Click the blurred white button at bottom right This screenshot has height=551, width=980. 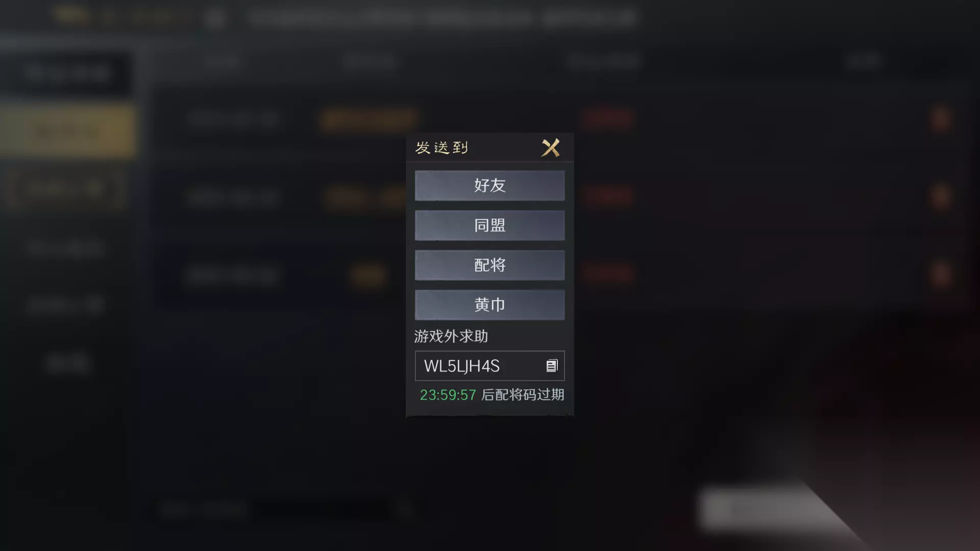click(x=766, y=509)
